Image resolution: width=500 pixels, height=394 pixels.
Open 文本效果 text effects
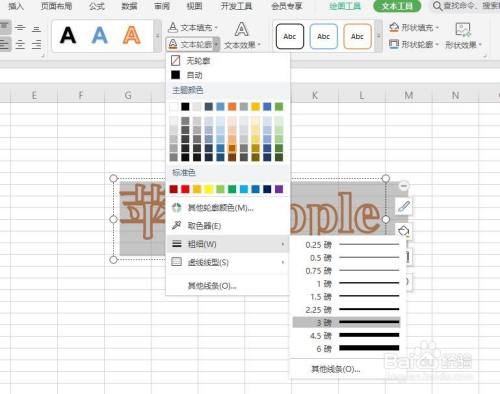pyautogui.click(x=242, y=36)
